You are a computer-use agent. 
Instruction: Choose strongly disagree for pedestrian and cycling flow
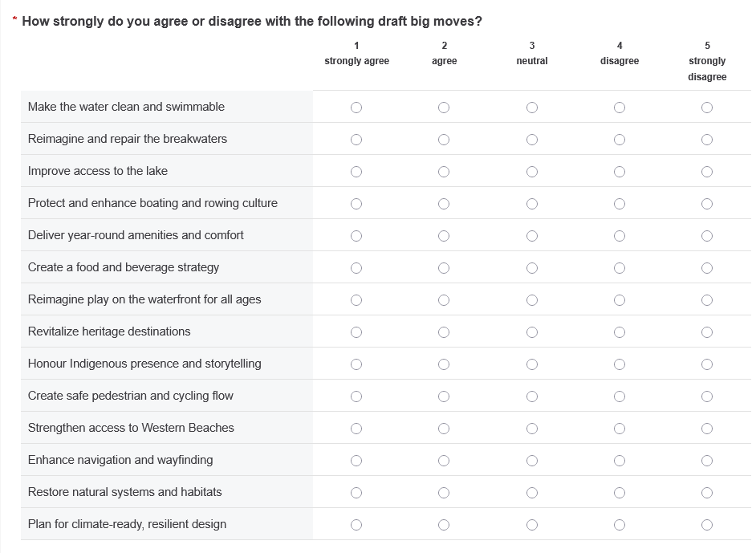pos(706,396)
